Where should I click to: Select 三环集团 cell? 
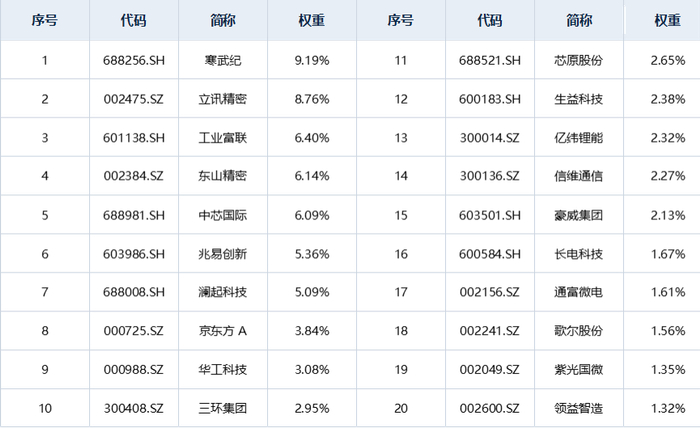223,409
